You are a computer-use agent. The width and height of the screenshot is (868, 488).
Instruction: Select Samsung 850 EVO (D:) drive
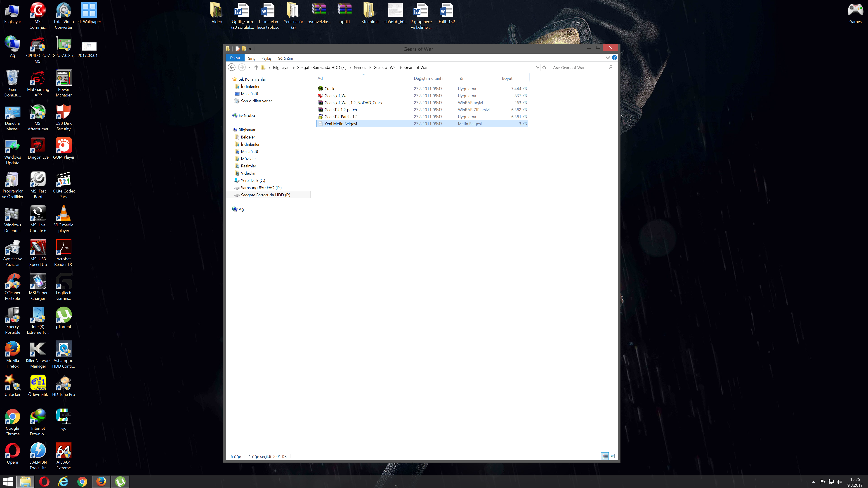(x=261, y=188)
